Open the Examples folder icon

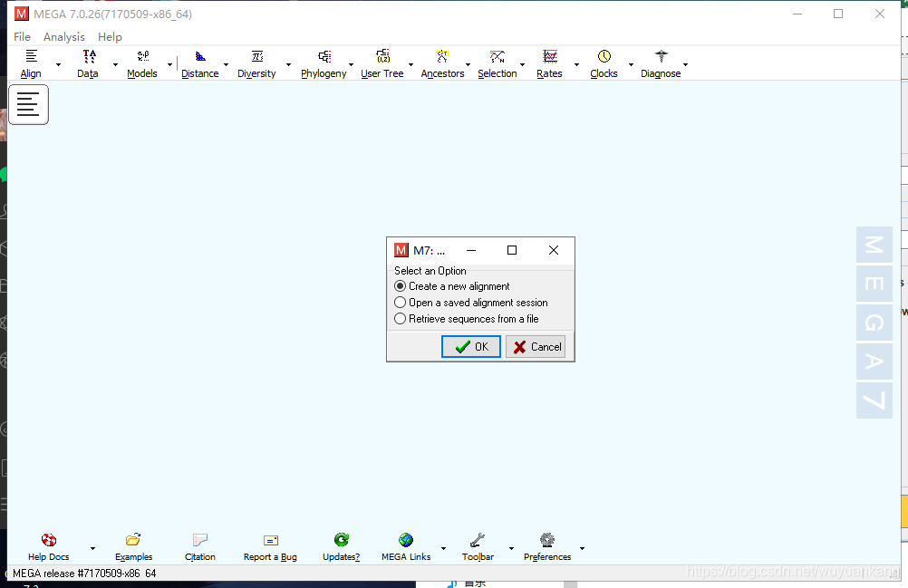coord(133,540)
